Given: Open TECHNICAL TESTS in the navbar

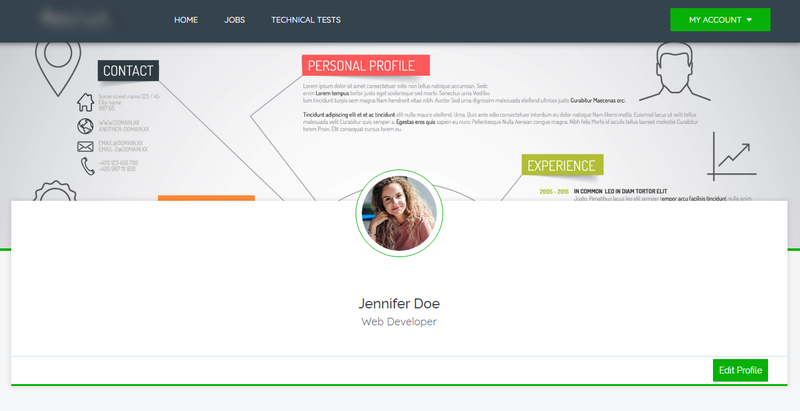Looking at the screenshot, I should [306, 20].
